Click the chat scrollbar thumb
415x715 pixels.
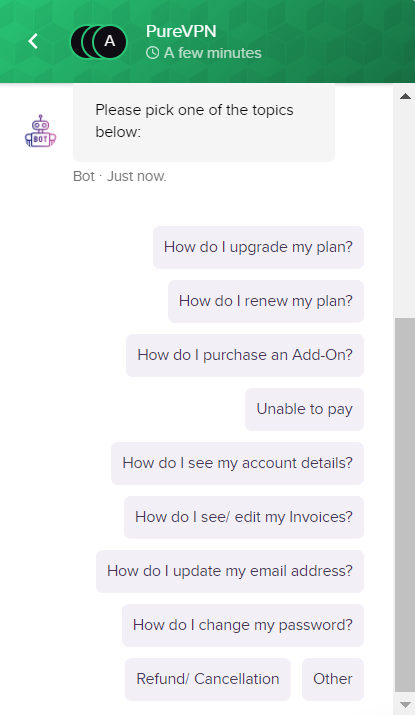point(405,505)
